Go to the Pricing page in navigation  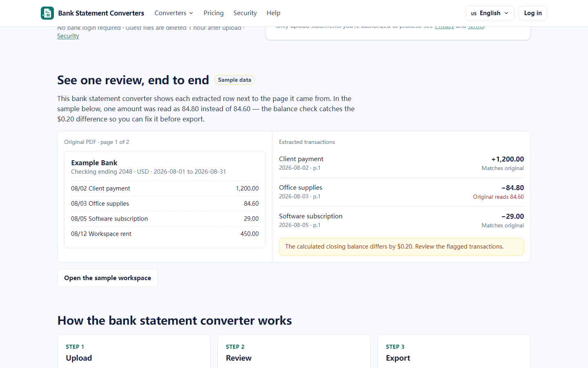214,13
